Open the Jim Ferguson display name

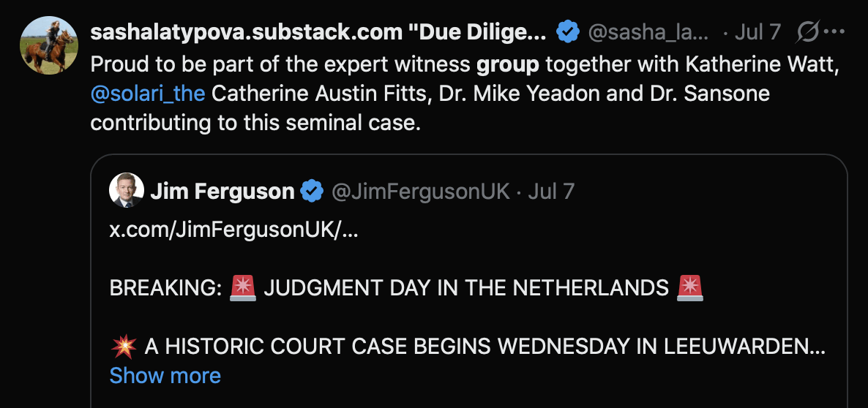(222, 192)
